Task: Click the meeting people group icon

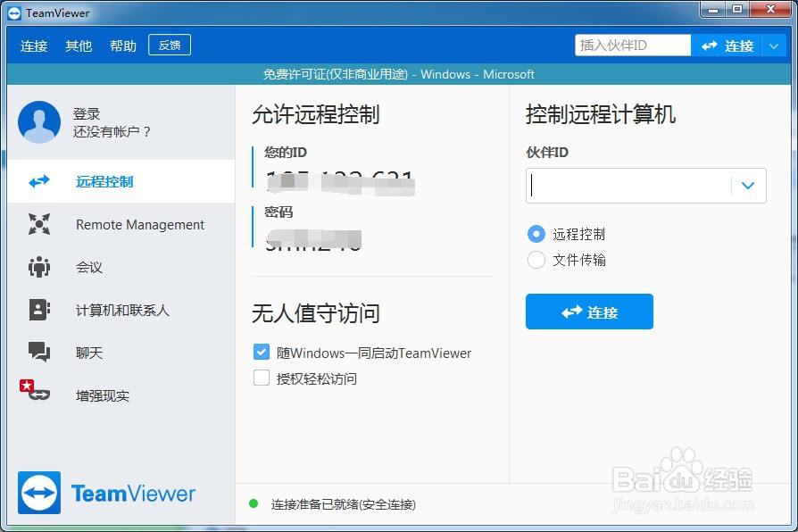Action: [x=39, y=267]
